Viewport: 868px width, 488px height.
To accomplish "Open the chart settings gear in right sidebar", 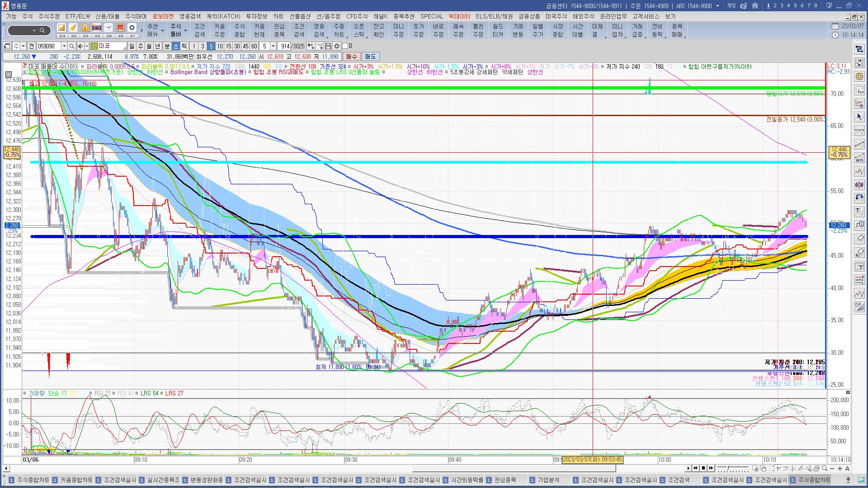I will [859, 76].
